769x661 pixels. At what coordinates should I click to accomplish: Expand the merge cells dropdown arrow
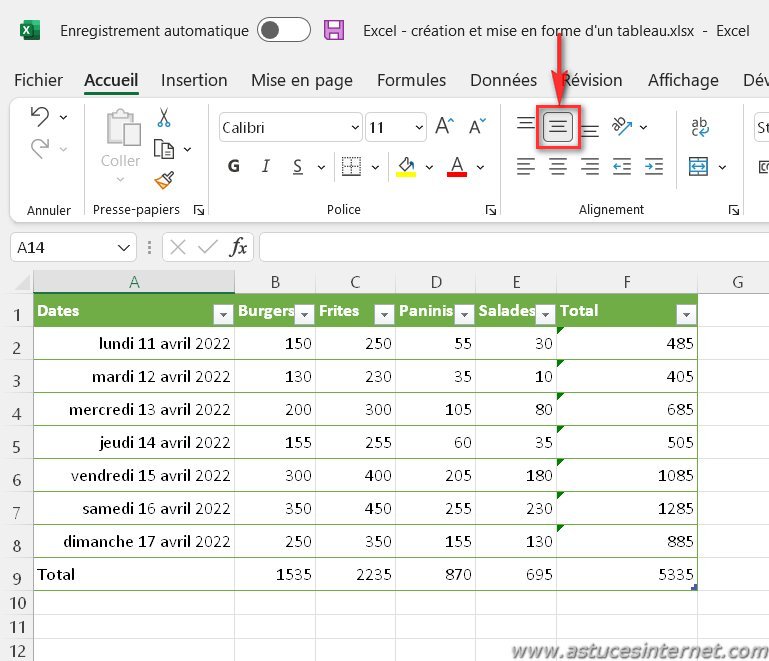[722, 167]
